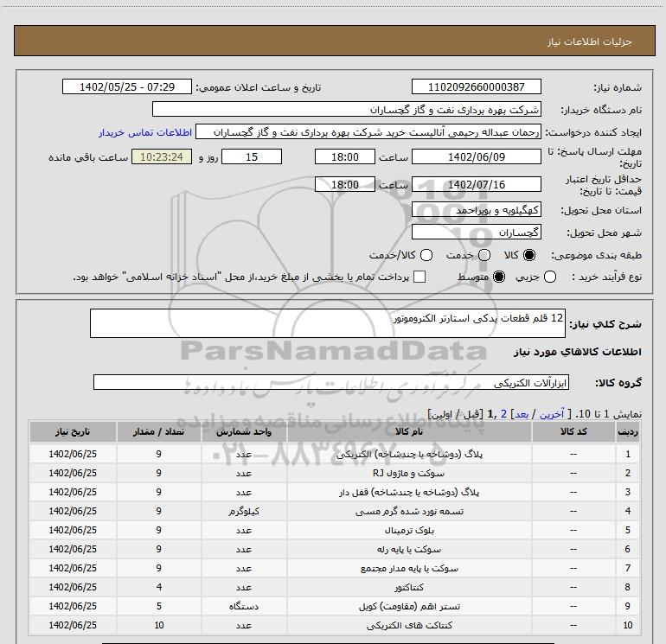Click the price validity time 18:00 field
Viewport: 666px width, 644px height.
coord(345,184)
